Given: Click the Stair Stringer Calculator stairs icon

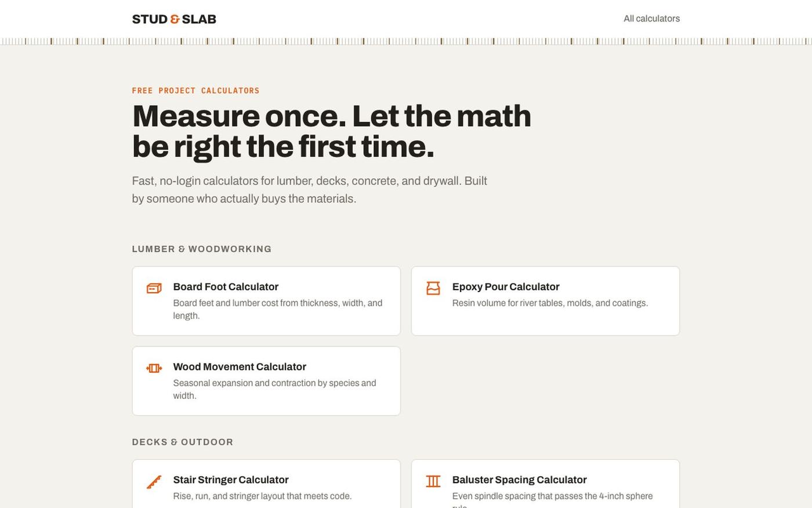Looking at the screenshot, I should tap(154, 482).
